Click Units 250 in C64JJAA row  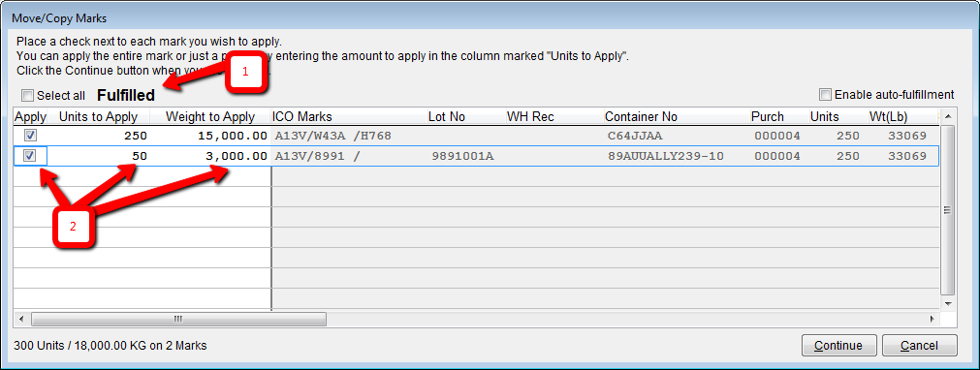(x=847, y=137)
